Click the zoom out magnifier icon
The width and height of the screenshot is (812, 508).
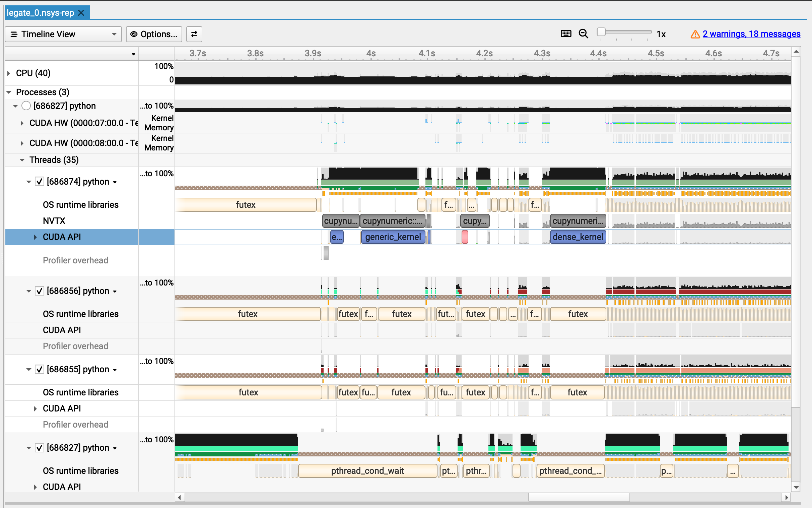(583, 34)
